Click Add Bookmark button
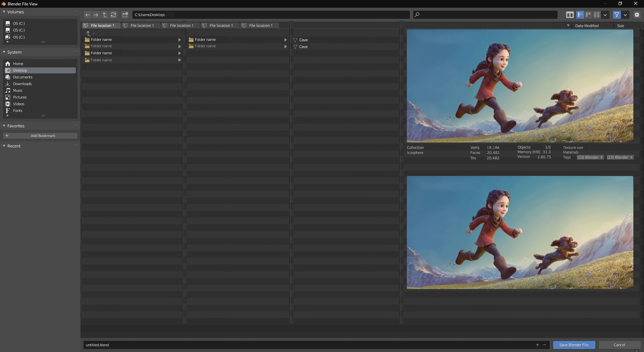 point(40,136)
